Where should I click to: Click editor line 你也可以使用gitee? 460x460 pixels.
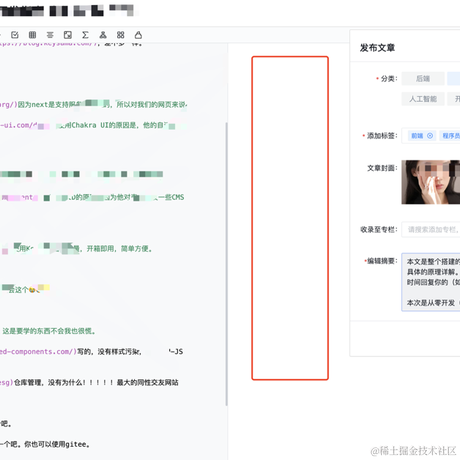pyautogui.click(x=57, y=444)
